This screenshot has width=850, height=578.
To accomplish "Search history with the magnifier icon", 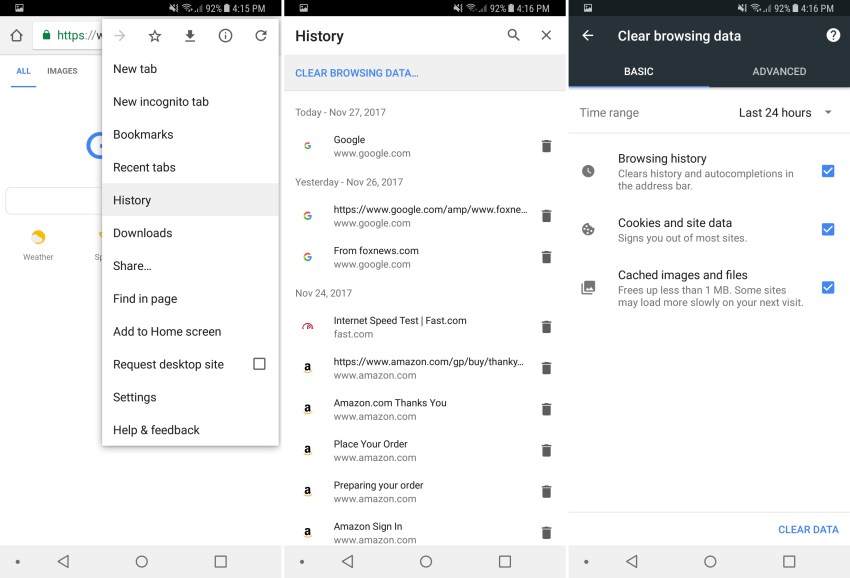I will tap(513, 35).
